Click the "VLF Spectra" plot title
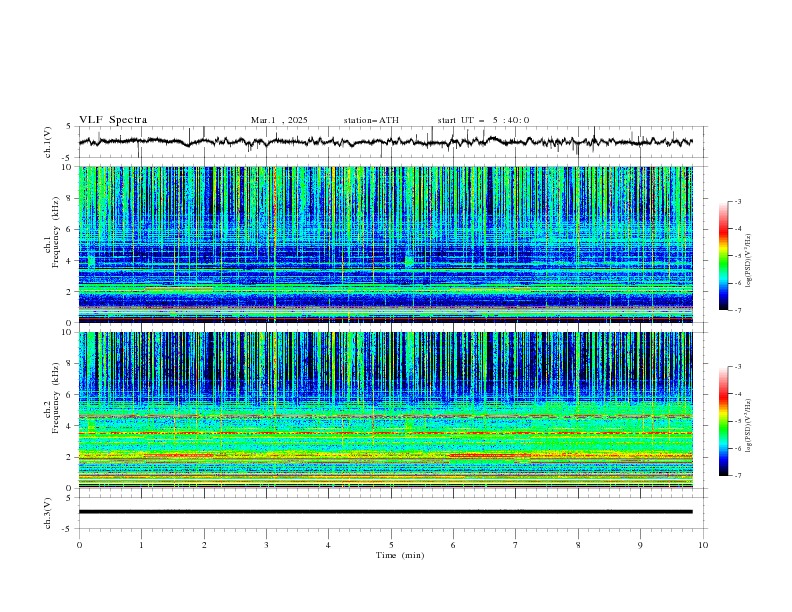 coord(113,120)
